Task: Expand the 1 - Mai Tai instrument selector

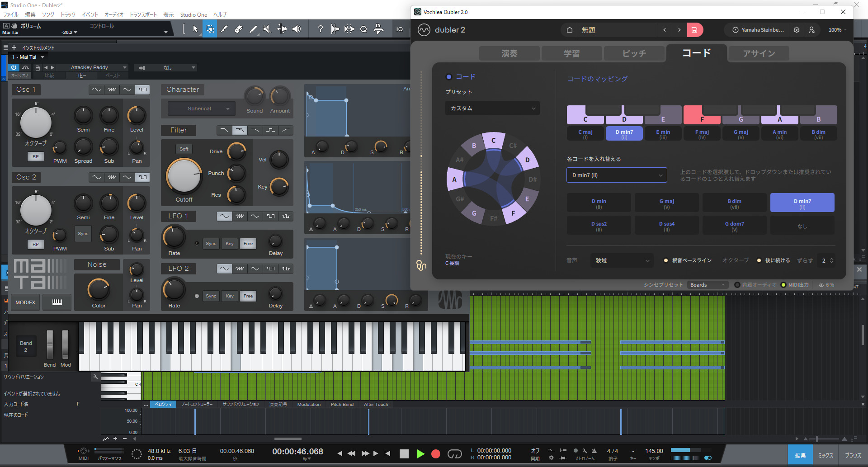Action: [x=28, y=57]
